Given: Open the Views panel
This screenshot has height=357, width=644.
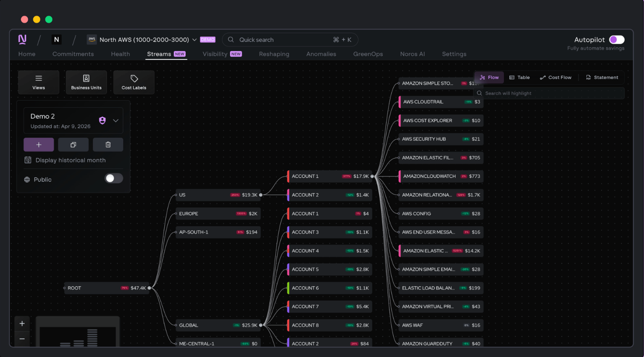Looking at the screenshot, I should tap(39, 82).
